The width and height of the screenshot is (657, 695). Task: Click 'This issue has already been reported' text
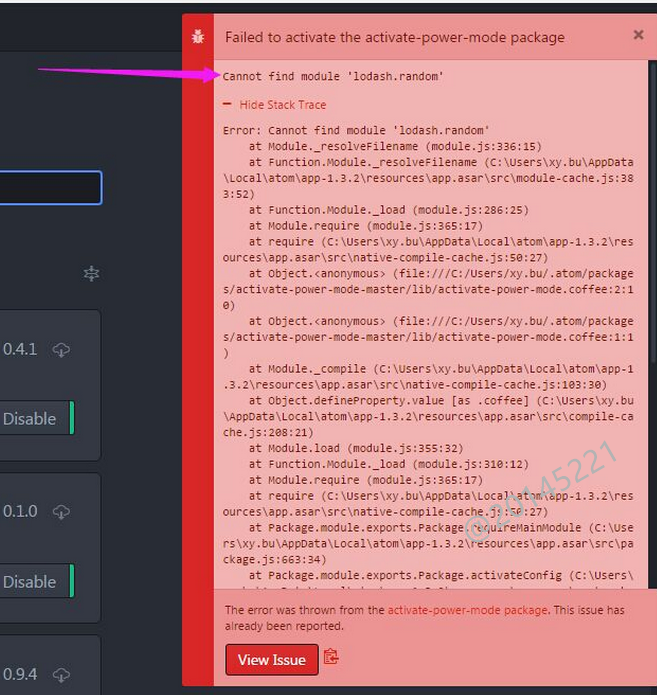[x=424, y=618]
